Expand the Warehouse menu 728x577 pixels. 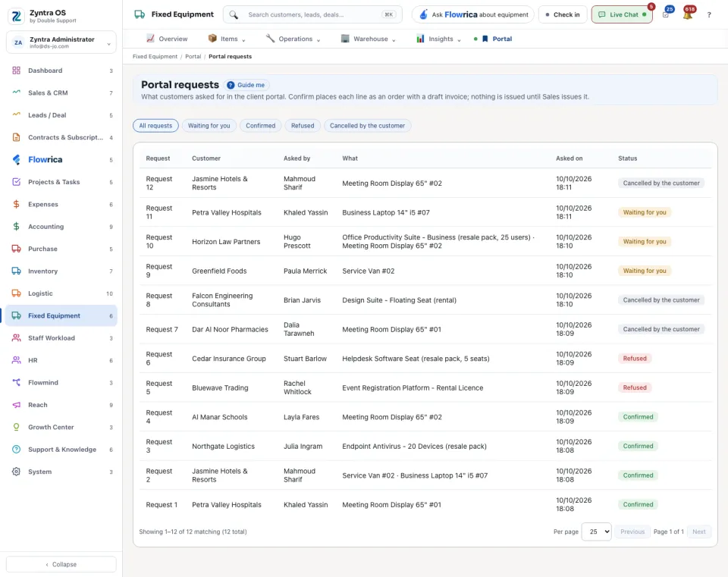[x=369, y=39]
